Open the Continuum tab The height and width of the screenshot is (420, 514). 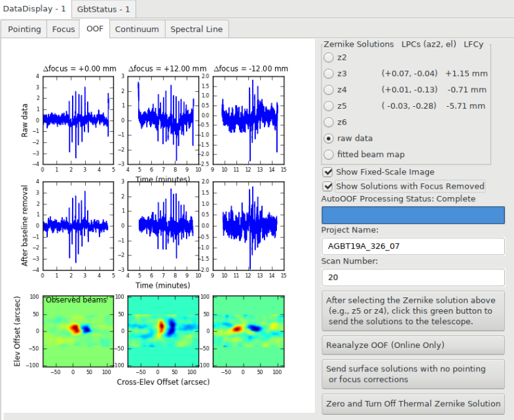137,29
